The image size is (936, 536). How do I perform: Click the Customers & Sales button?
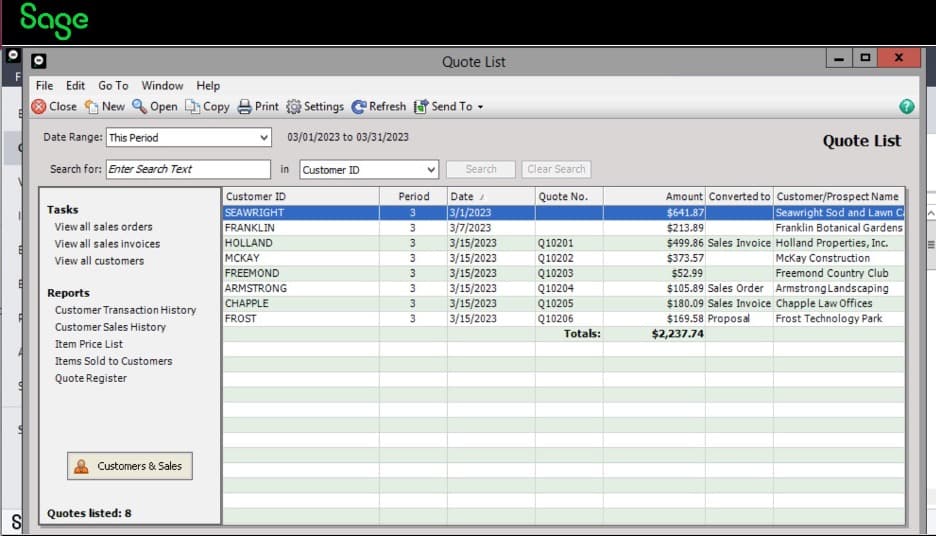[130, 466]
